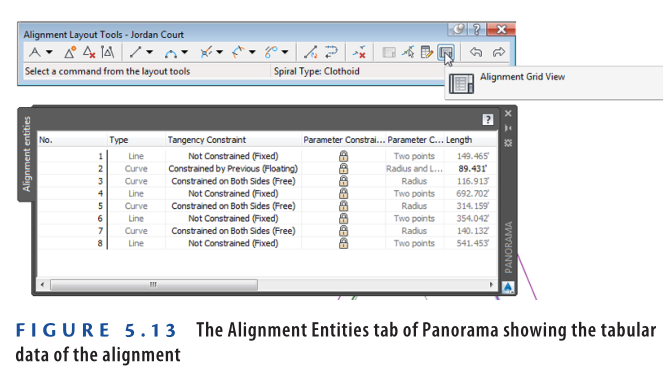Select the Curve draw tool
Screen dimensions: 663x375
pos(171,53)
